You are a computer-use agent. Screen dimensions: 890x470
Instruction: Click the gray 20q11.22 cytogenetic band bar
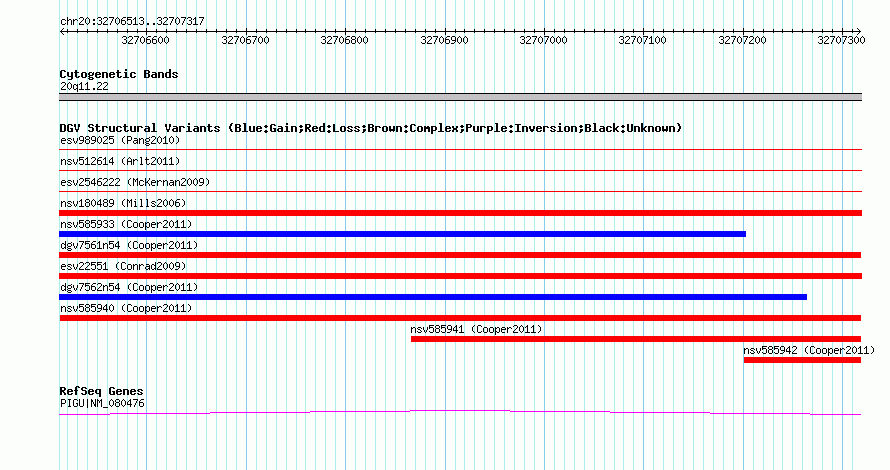[460, 97]
